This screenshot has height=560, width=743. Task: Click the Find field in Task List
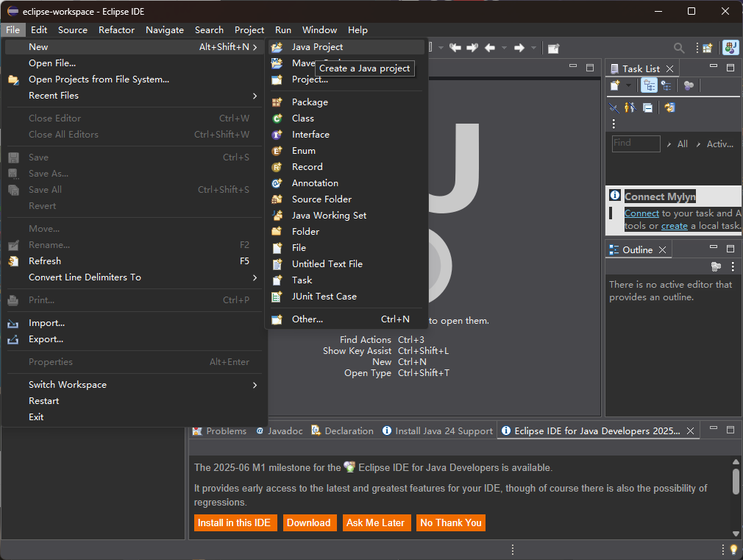coord(636,143)
